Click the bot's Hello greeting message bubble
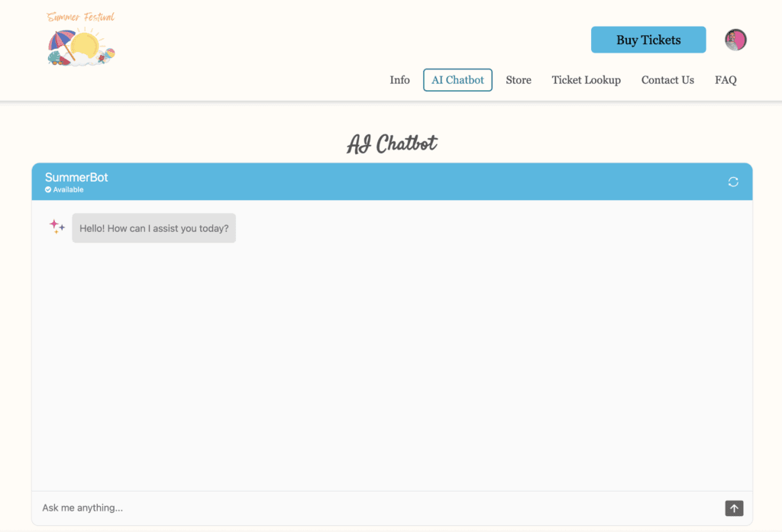This screenshot has width=782, height=532. click(153, 228)
